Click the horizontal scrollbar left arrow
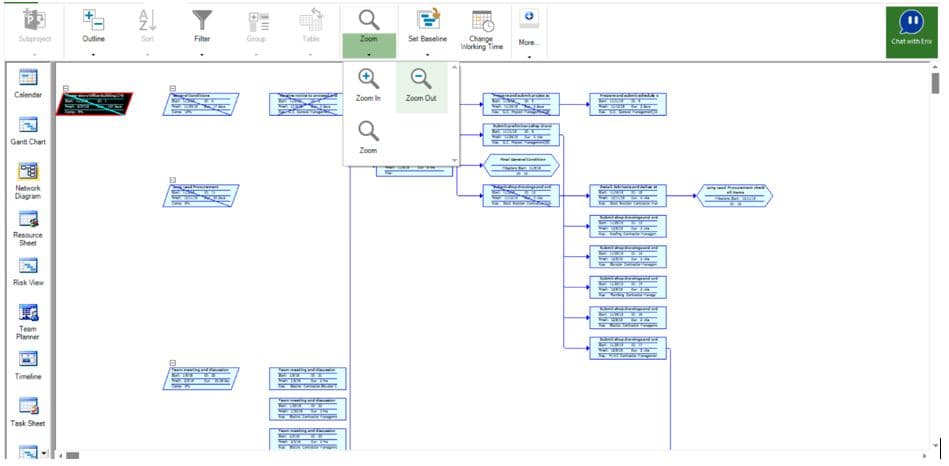949x466 pixels. pos(60,455)
